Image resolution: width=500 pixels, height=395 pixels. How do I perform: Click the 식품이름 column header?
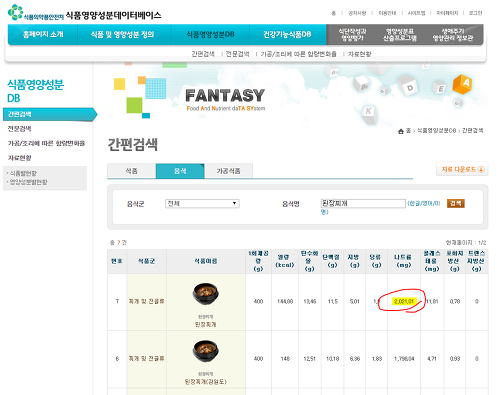[x=206, y=261]
